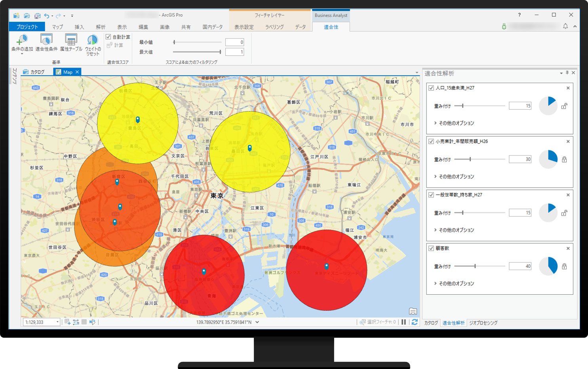Open the map scale dropdown 1:129,333
The height and width of the screenshot is (369, 588).
[57, 322]
